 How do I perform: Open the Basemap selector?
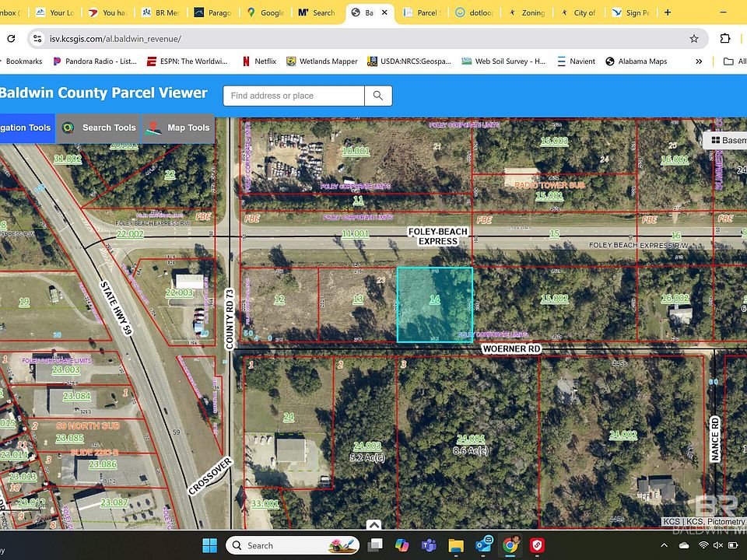click(727, 140)
